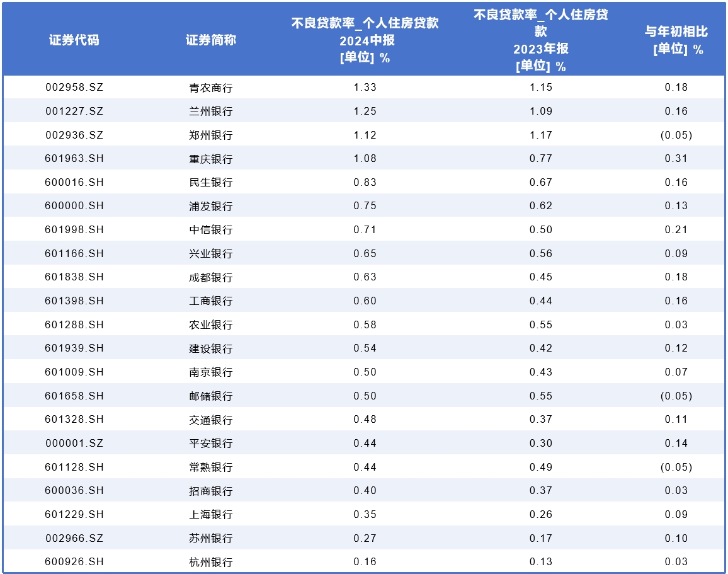Click the 证券代码 column header
Screen dimensions: 728x574
(x=74, y=40)
